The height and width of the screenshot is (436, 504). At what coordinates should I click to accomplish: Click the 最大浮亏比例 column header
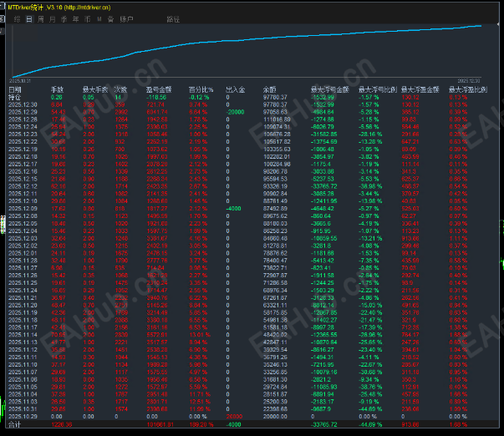tap(378, 89)
